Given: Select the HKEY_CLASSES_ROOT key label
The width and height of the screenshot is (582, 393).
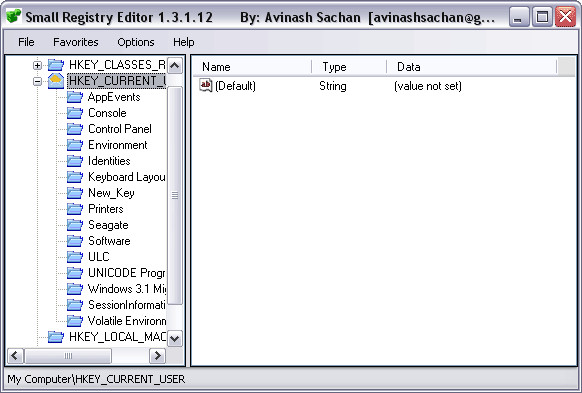Looking at the screenshot, I should tap(117, 65).
